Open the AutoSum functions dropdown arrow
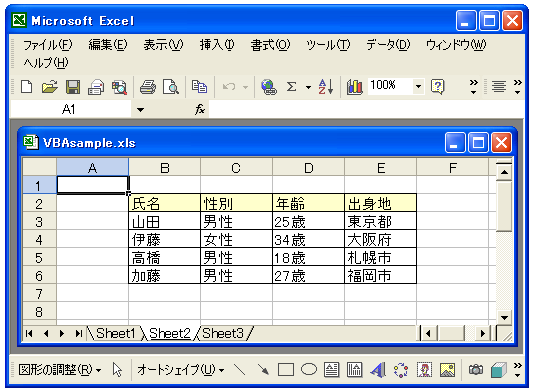This screenshot has height=392, width=533. [308, 87]
